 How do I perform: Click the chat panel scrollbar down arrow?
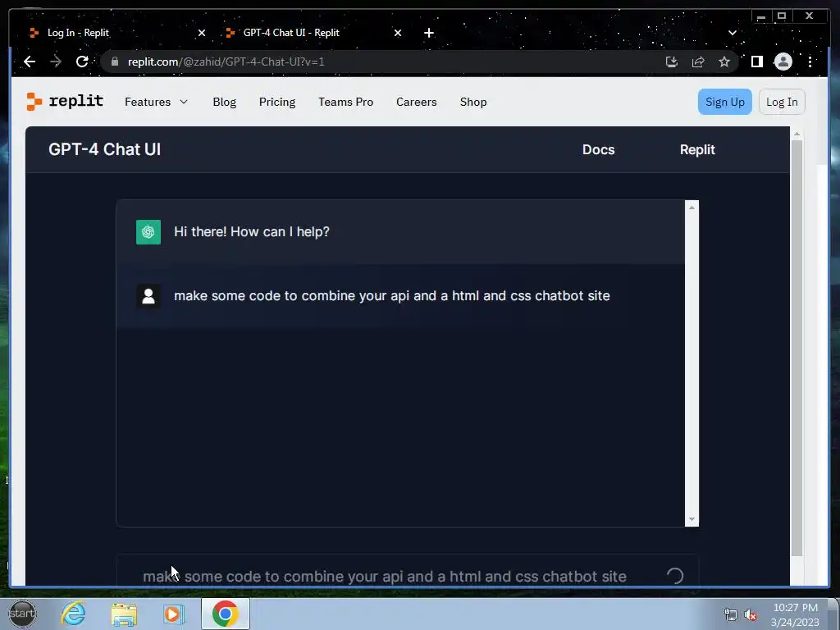click(x=692, y=519)
